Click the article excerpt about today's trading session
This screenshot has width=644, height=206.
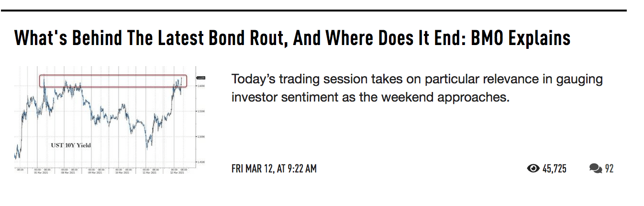tap(416, 88)
